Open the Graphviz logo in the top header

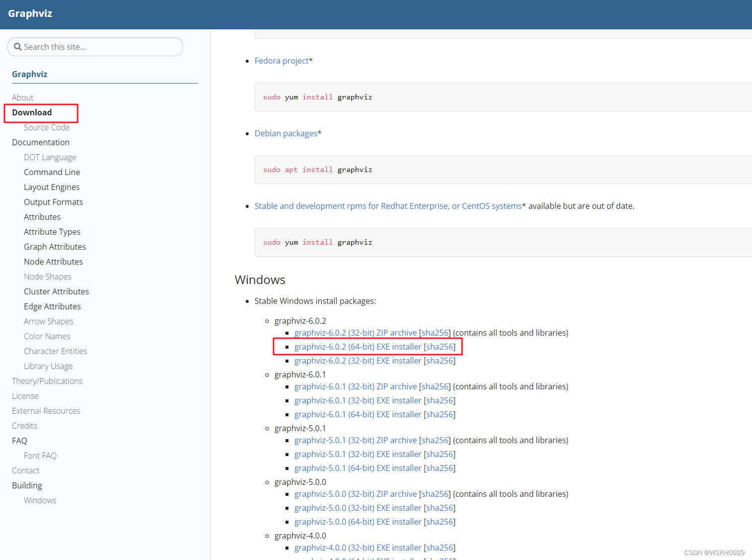pyautogui.click(x=30, y=13)
